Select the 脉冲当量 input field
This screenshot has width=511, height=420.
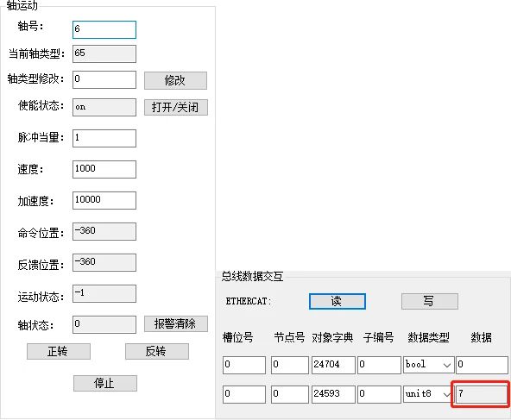click(104, 138)
